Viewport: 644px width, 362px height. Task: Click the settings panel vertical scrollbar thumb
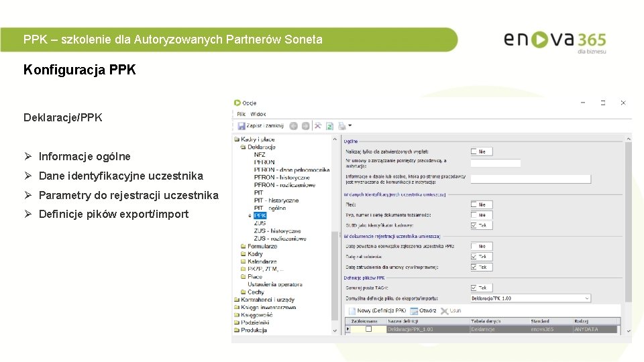(x=629, y=222)
